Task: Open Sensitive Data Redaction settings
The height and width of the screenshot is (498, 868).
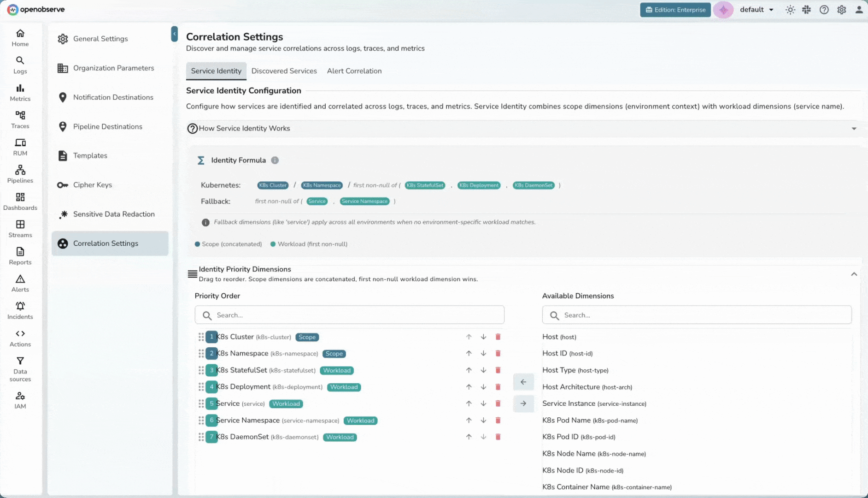Action: pos(113,214)
